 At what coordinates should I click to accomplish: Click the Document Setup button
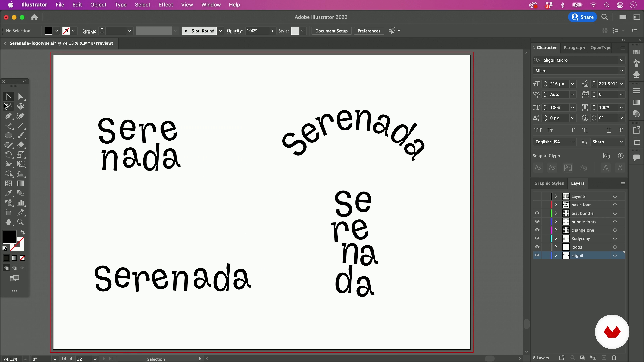[x=331, y=31]
